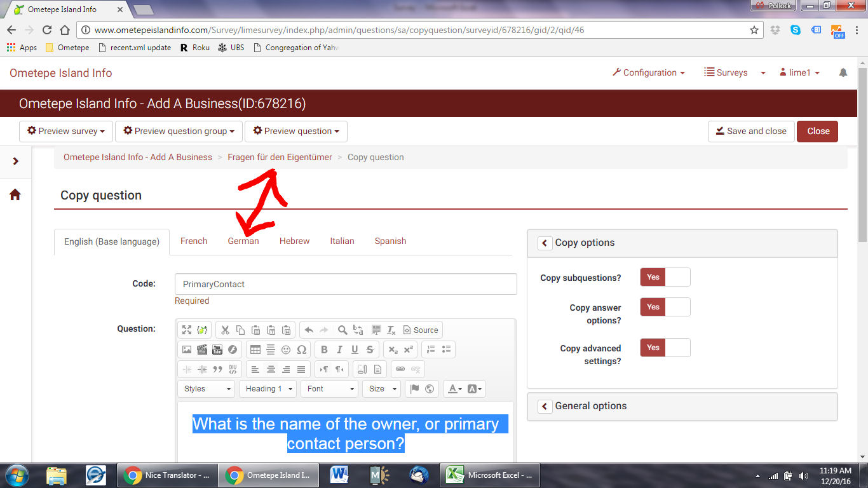The width and height of the screenshot is (868, 488).
Task: Open the notifications bell
Action: (x=843, y=73)
